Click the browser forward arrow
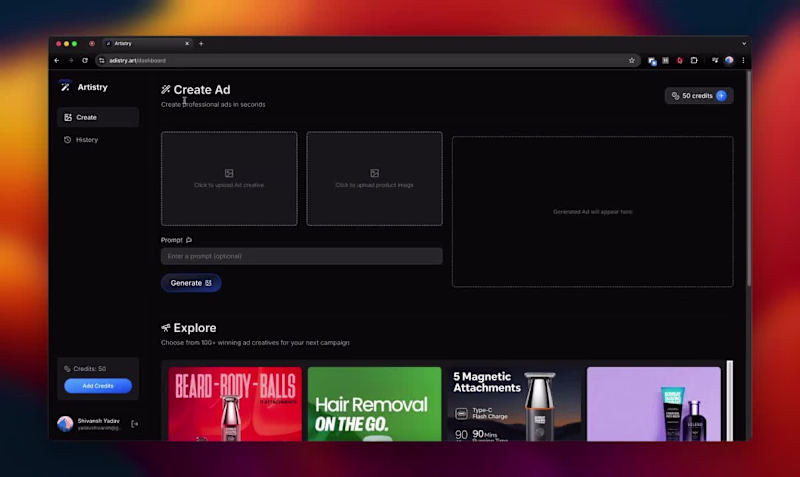 coord(70,61)
